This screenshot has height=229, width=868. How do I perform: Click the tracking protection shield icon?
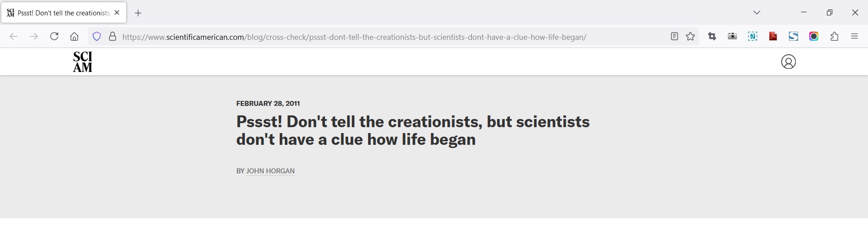97,37
